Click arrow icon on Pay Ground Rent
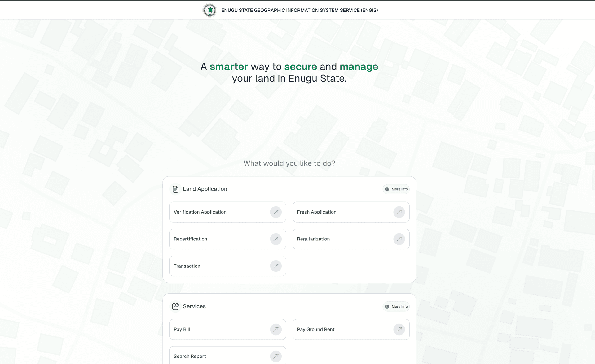 399,329
